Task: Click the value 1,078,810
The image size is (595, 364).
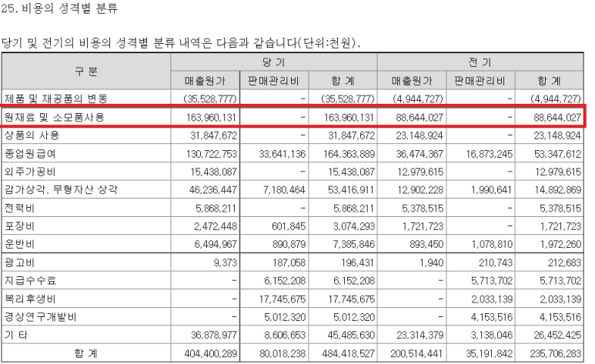Action: [492, 244]
